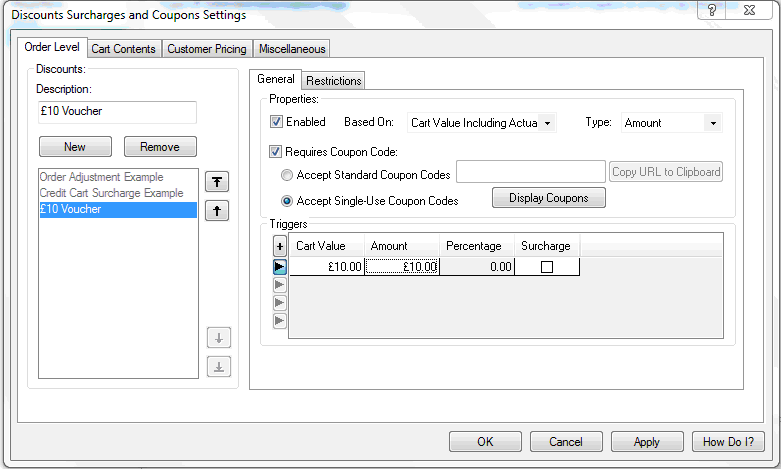The width and height of the screenshot is (781, 469).
Task: Click the help question mark button
Action: click(x=712, y=11)
